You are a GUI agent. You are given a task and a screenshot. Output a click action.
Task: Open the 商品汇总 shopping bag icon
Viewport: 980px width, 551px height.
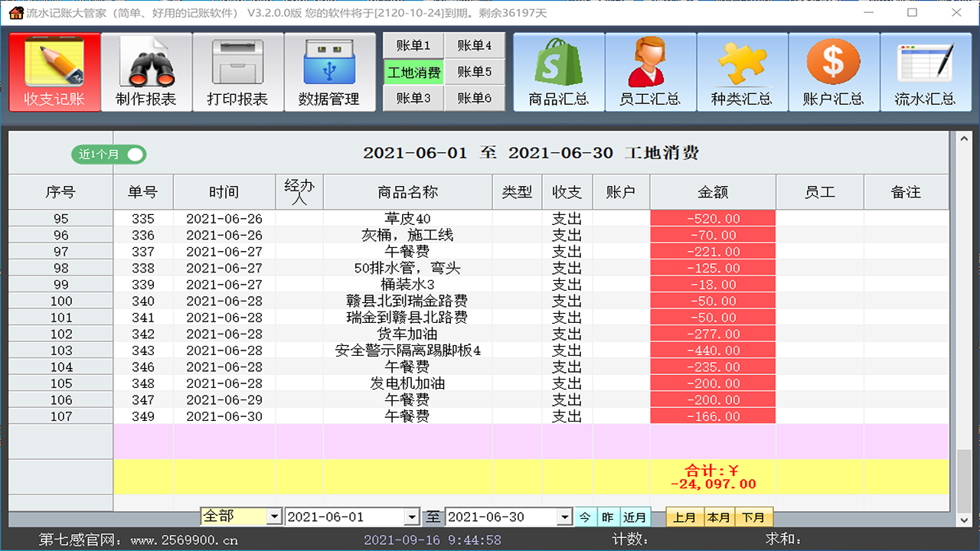[x=558, y=71]
